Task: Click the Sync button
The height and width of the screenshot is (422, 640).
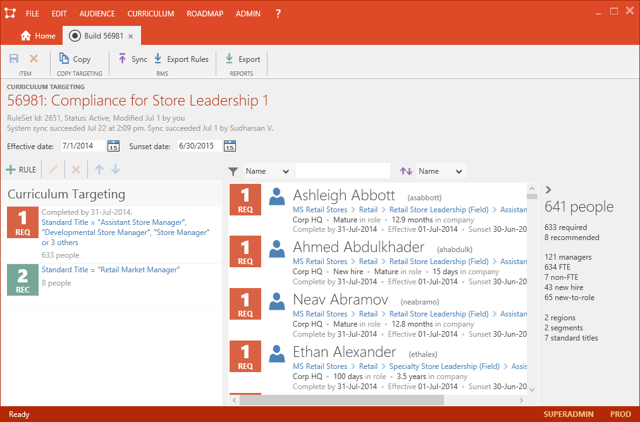Action: 133,59
